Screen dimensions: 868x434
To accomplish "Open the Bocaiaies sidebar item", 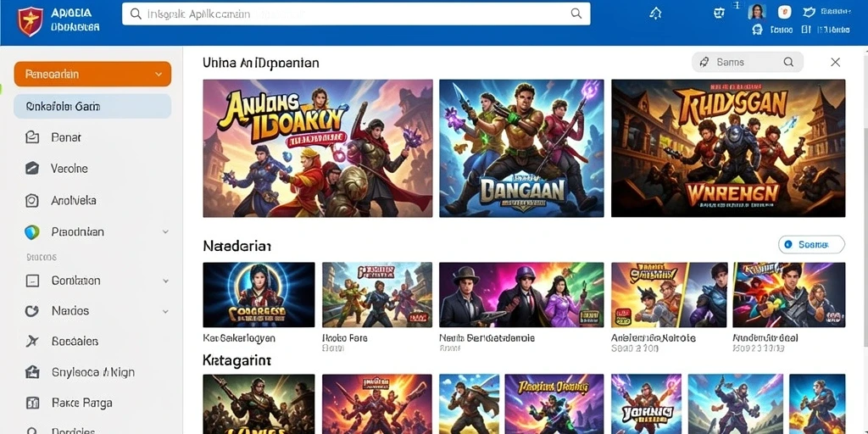I will pyautogui.click(x=75, y=342).
